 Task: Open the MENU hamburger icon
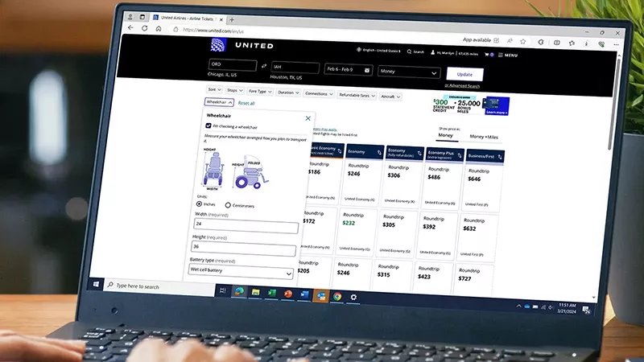pyautogui.click(x=500, y=55)
